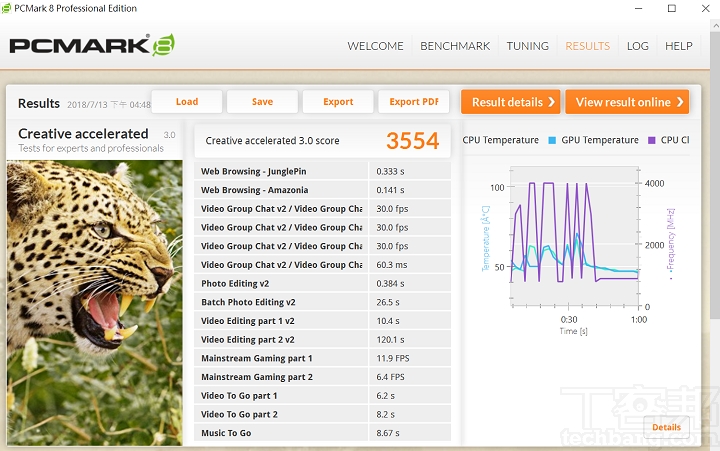Select the Video Editing part 1 v2 row
The image size is (720, 451).
pyautogui.click(x=322, y=321)
